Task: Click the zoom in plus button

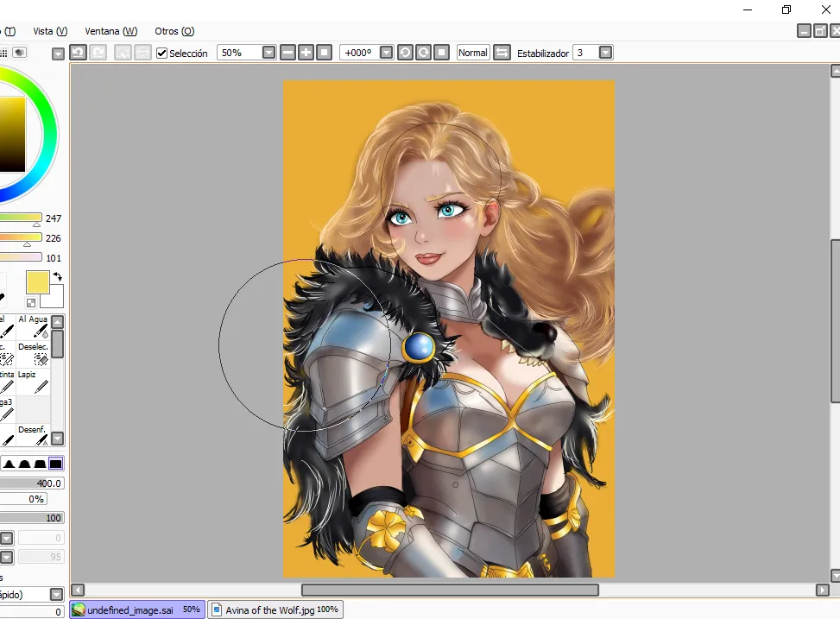Action: click(306, 53)
